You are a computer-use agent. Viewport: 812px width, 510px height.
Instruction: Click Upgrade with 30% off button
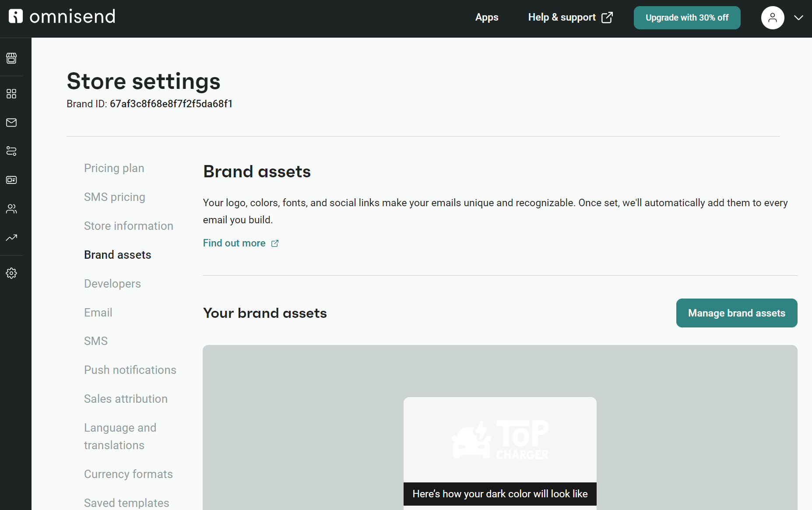click(x=687, y=18)
